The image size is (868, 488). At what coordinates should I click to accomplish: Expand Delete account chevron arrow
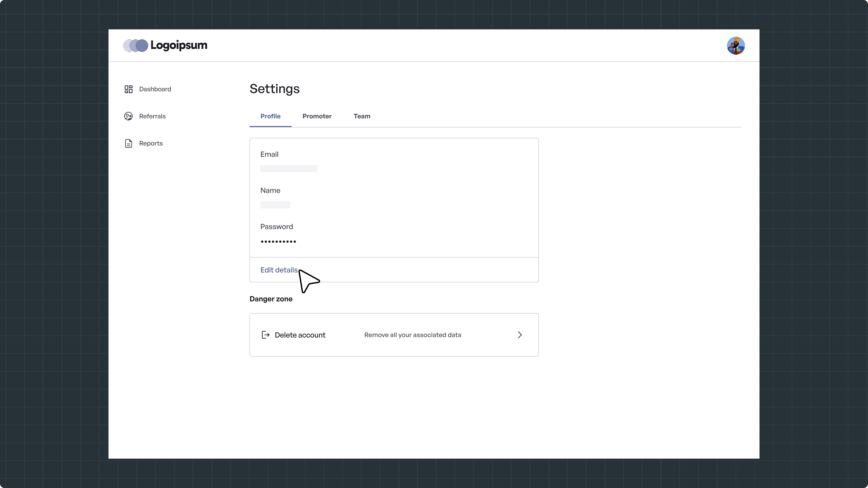520,335
